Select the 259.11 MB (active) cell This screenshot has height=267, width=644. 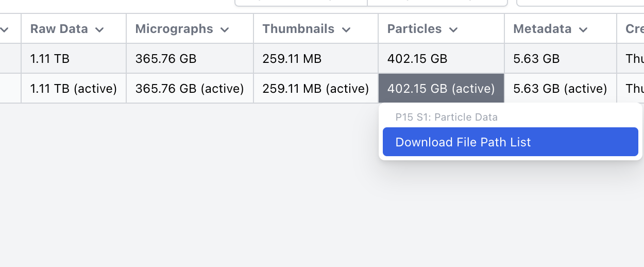316,89
